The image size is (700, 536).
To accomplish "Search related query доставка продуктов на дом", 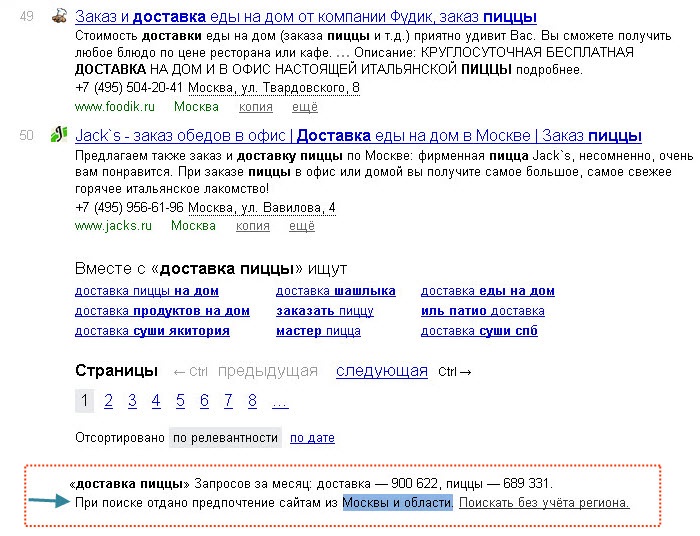I will (162, 311).
